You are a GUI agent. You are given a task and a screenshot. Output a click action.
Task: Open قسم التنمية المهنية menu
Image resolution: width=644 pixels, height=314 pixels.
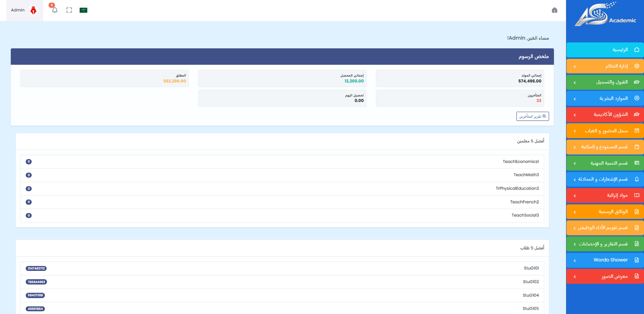point(605,163)
